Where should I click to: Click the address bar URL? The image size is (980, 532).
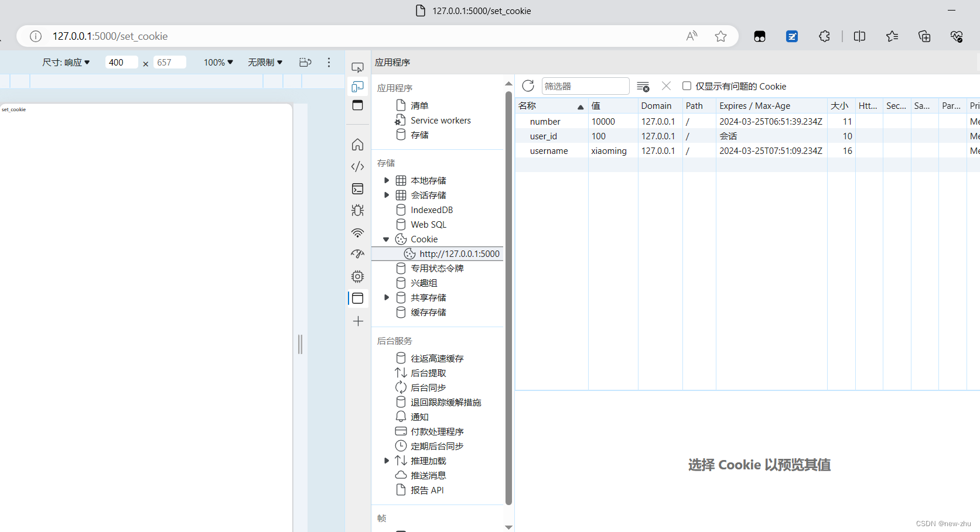coord(110,36)
